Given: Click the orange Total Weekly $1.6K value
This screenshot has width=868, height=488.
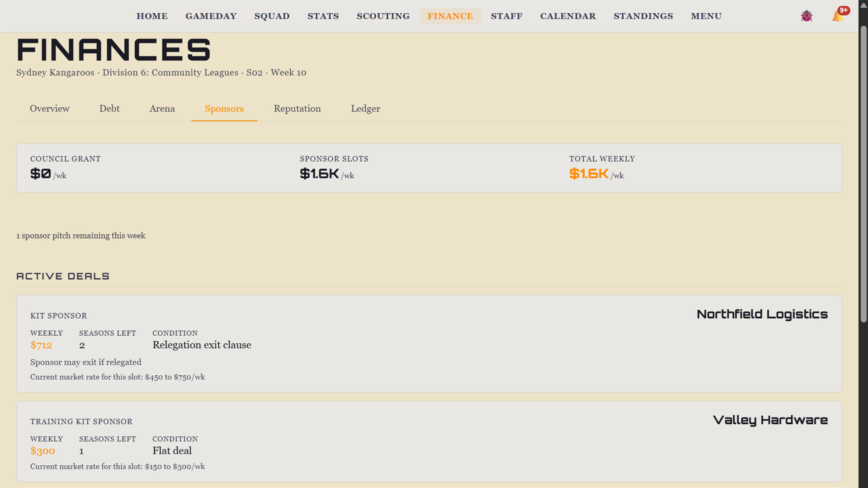Looking at the screenshot, I should click(589, 174).
